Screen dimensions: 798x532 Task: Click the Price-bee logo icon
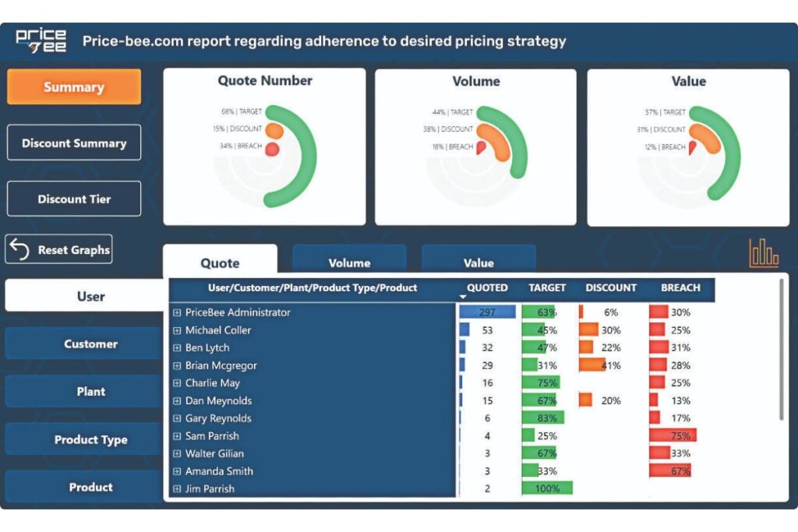pos(41,41)
